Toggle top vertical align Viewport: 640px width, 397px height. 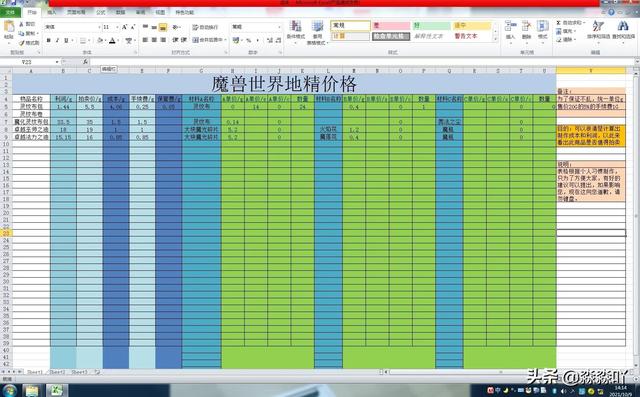(x=145, y=27)
